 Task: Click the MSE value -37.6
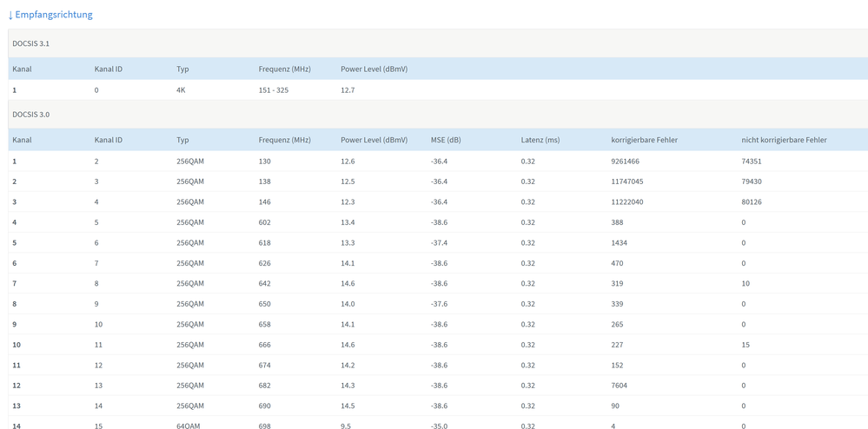pos(439,304)
